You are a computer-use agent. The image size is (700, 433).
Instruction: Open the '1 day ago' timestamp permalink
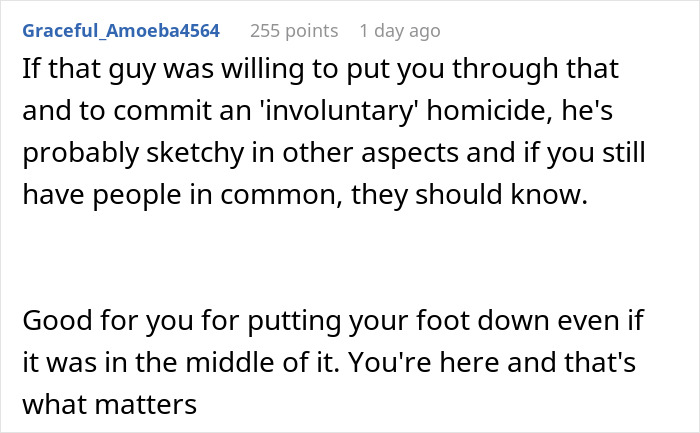pos(399,31)
